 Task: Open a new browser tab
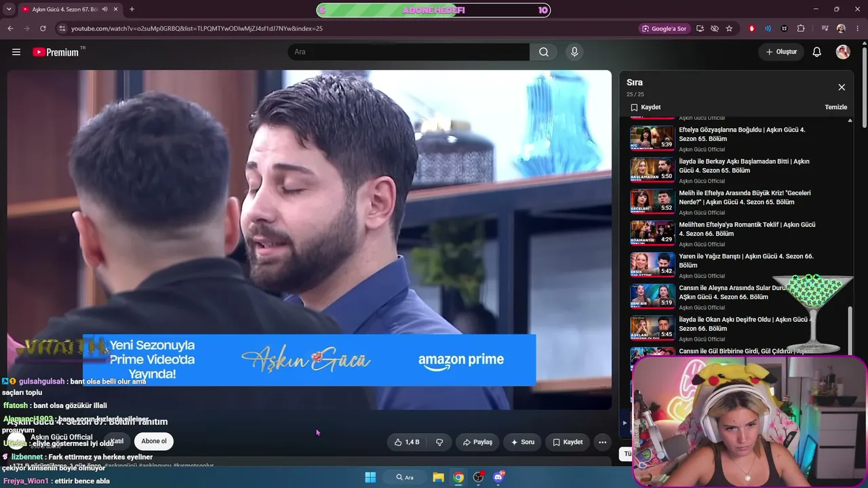tap(132, 9)
